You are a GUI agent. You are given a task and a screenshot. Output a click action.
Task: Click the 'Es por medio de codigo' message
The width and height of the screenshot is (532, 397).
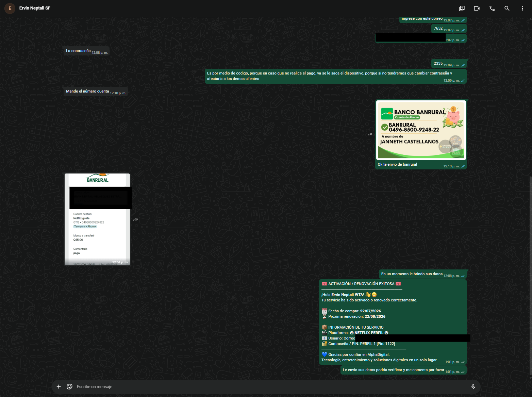pos(336,76)
